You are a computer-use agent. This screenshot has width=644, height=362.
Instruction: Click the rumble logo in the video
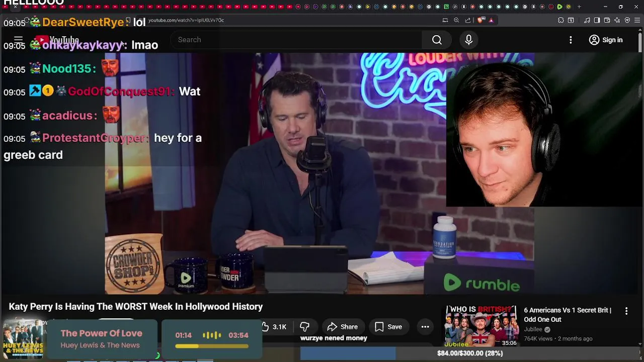[x=481, y=284]
